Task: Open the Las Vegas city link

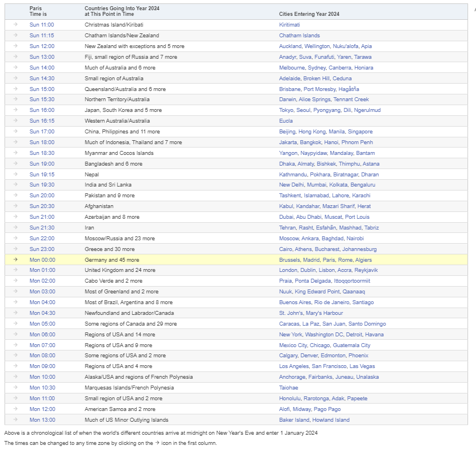Action: click(362, 366)
